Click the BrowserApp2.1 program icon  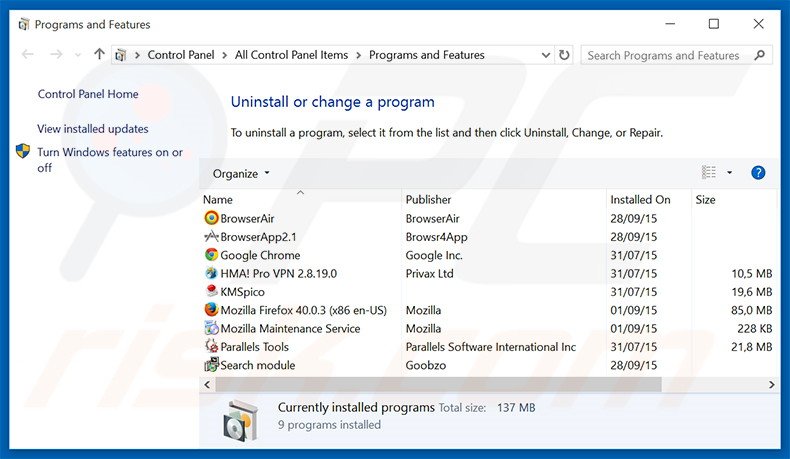pyautogui.click(x=211, y=236)
